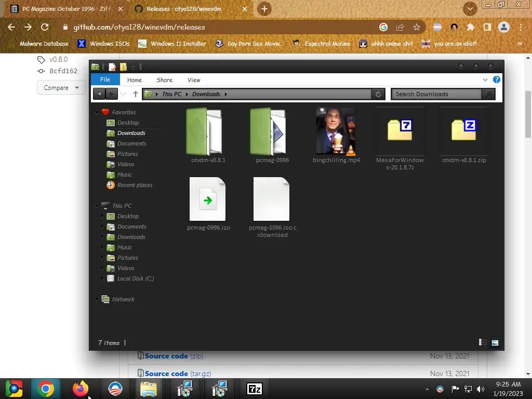Open 7-Zip from the taskbar
Viewport: 532px width, 399px height.
255,389
